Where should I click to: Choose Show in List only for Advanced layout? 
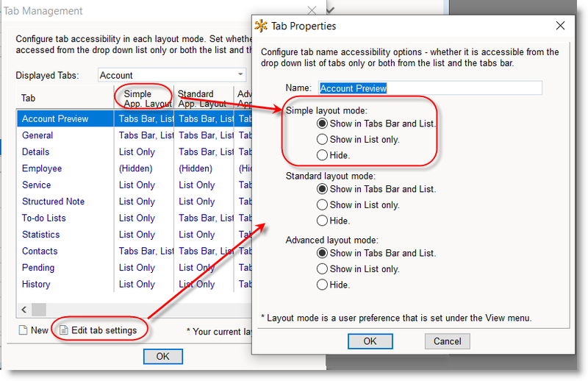pyautogui.click(x=322, y=268)
